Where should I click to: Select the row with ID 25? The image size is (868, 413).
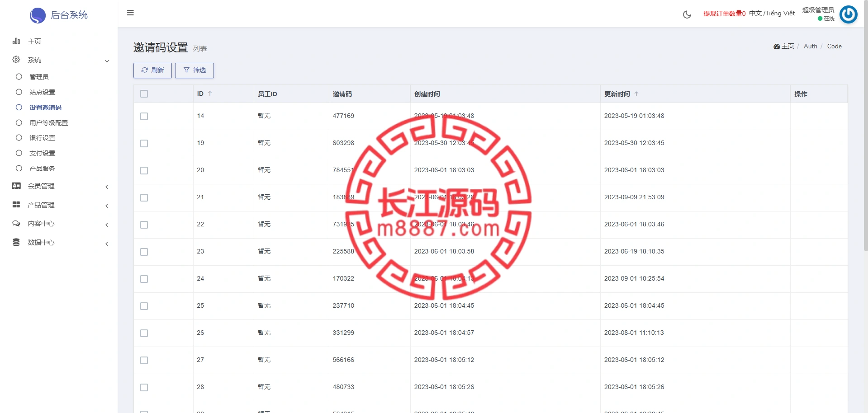pos(144,306)
